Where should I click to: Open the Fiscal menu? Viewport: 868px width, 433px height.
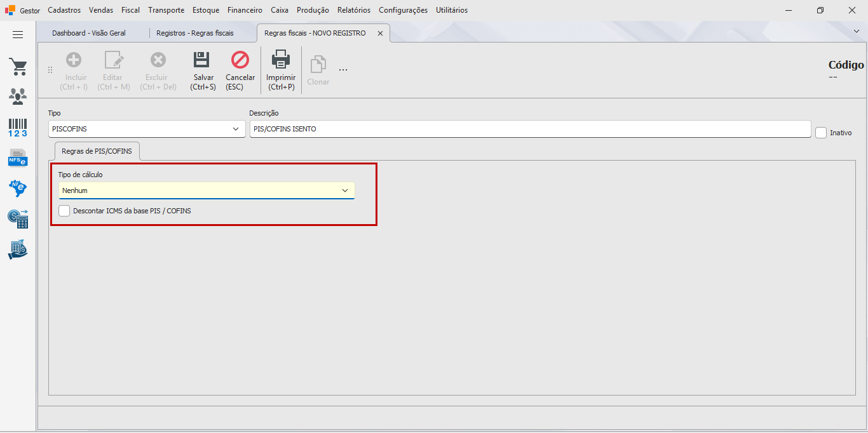coord(131,10)
